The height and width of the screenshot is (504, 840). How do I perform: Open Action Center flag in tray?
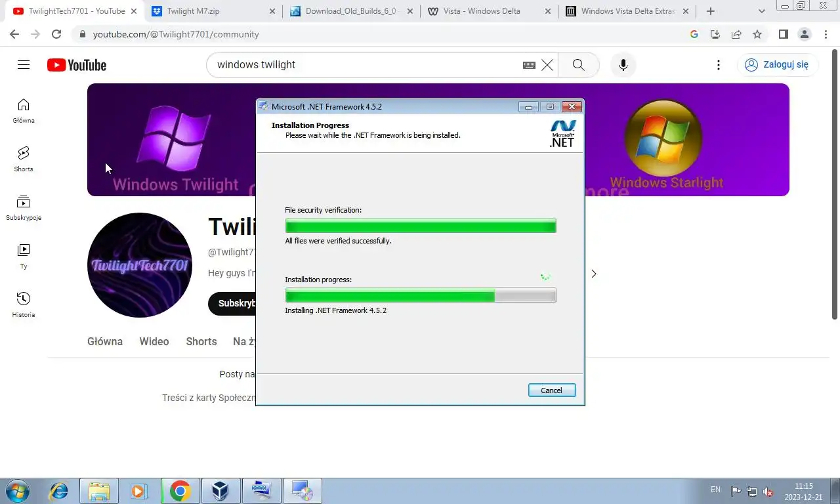point(736,491)
